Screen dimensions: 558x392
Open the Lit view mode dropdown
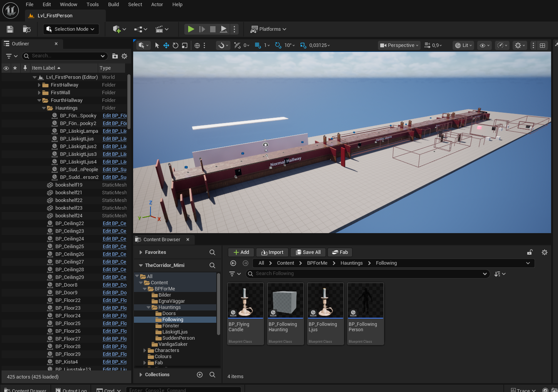[463, 45]
